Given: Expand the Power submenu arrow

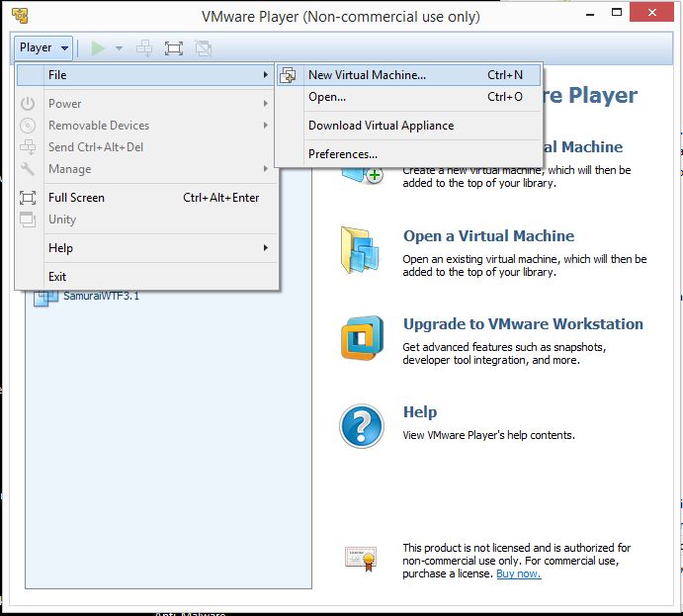Looking at the screenshot, I should (x=265, y=104).
